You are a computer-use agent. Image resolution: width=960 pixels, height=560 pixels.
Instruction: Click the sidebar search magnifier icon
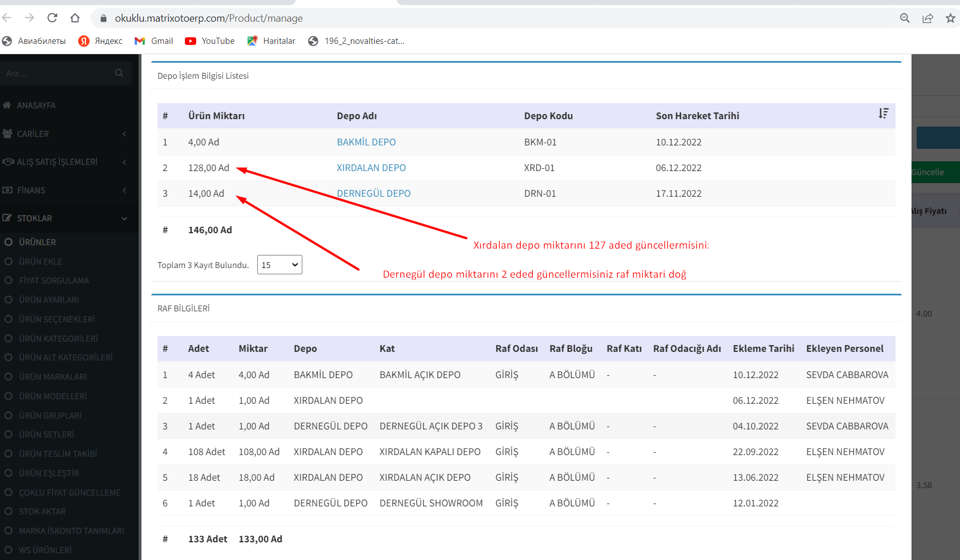tap(119, 74)
